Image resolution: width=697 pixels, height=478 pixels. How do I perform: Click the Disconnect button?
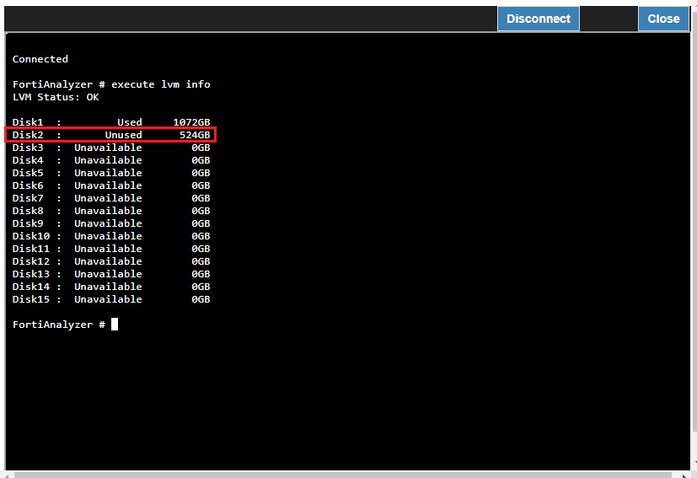538,19
